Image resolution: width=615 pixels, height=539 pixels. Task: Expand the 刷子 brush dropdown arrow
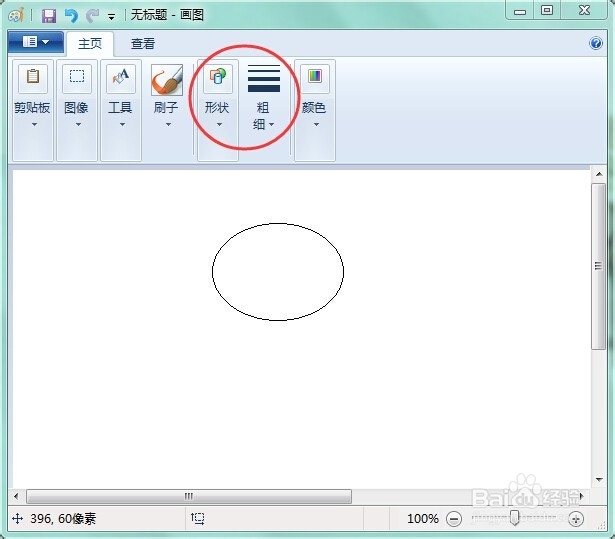pos(168,124)
